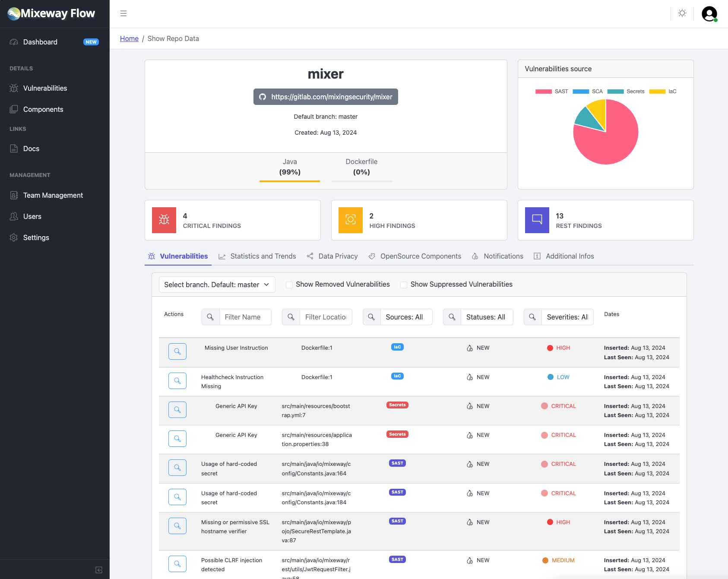Click the Dockerfile 0% language progress bar

point(362,181)
